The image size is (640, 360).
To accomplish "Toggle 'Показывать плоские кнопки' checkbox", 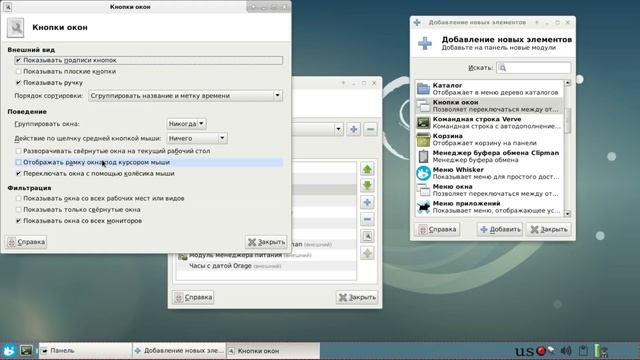I will click(18, 71).
